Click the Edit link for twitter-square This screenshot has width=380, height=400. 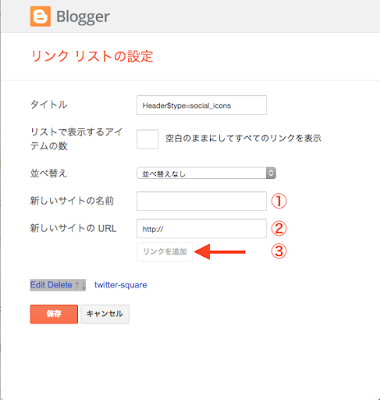click(x=38, y=285)
